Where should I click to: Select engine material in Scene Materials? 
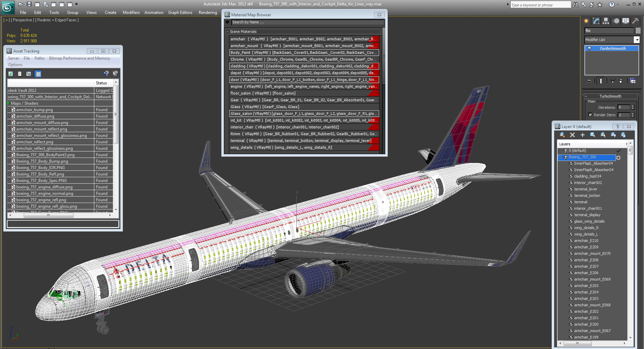[304, 86]
